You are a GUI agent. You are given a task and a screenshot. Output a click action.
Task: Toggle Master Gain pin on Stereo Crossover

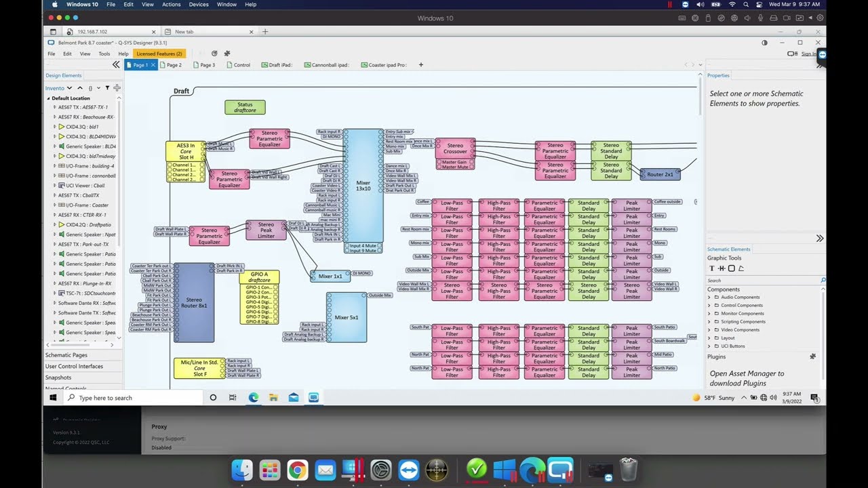pos(438,162)
